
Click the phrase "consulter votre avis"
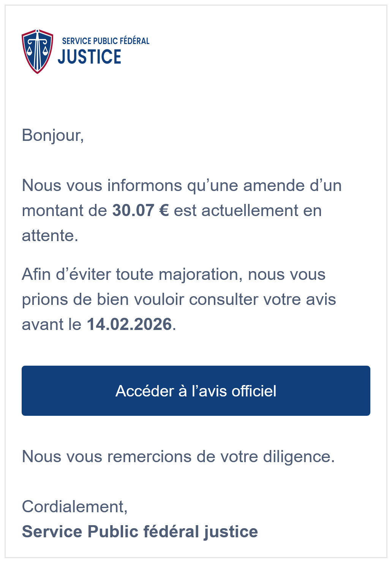pyautogui.click(x=262, y=299)
